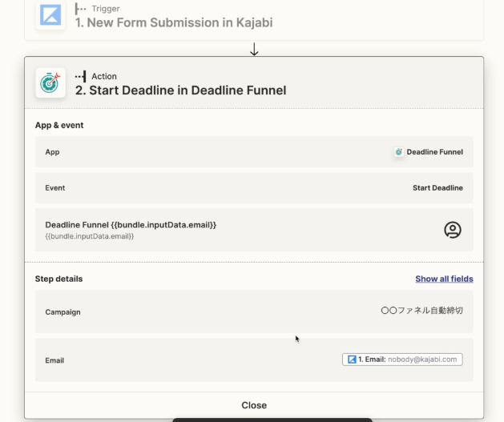The image size is (504, 422).
Task: Open the New Form Submission in Kajabi trigger step
Action: [254, 18]
